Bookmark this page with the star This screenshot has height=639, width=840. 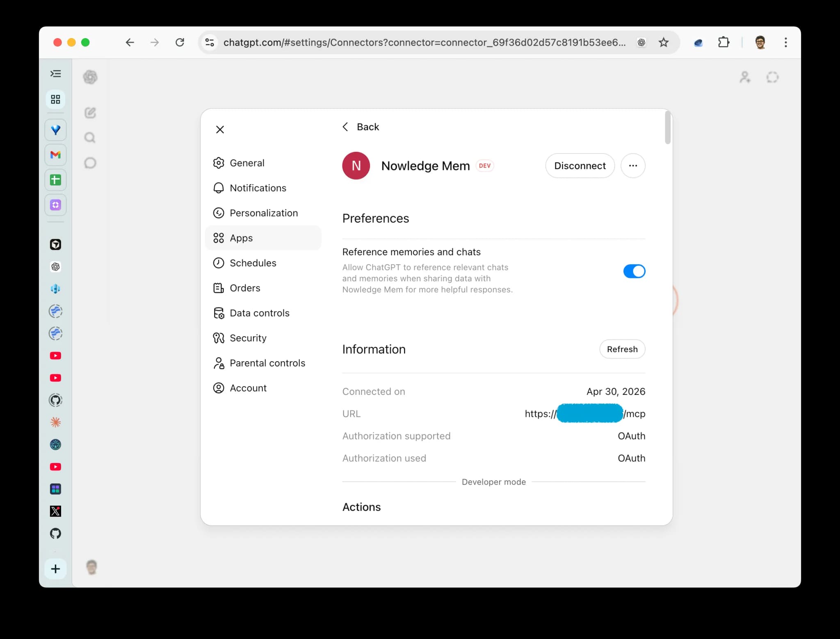(x=664, y=42)
